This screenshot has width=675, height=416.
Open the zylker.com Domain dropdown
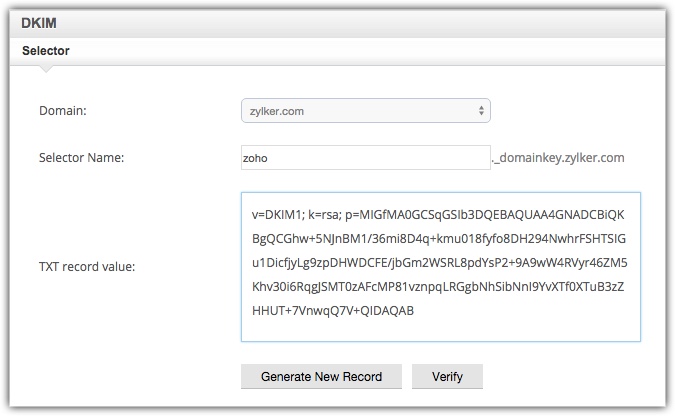[x=365, y=111]
